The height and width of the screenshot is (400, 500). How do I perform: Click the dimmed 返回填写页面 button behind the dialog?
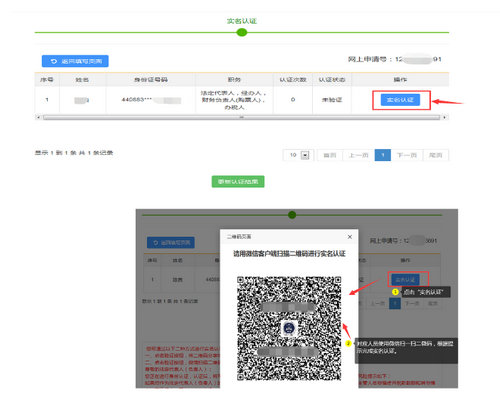tap(171, 243)
